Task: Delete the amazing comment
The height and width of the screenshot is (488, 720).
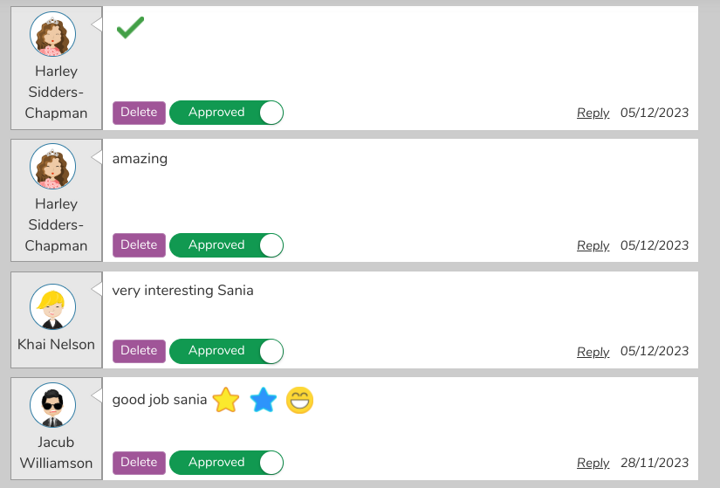Action: 139,245
